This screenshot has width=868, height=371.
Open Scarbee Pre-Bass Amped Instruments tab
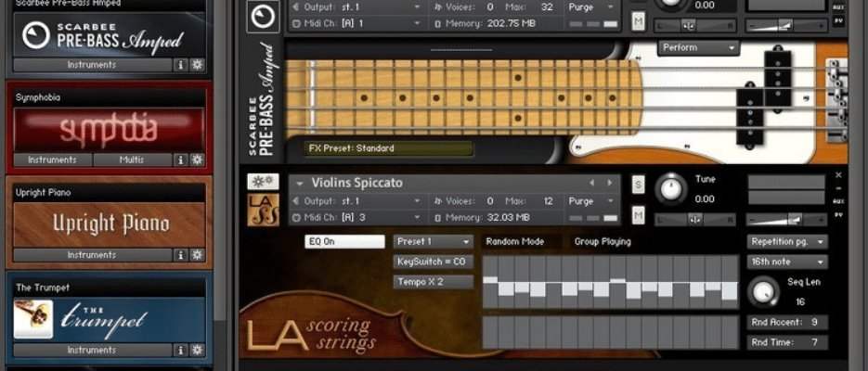click(x=92, y=65)
